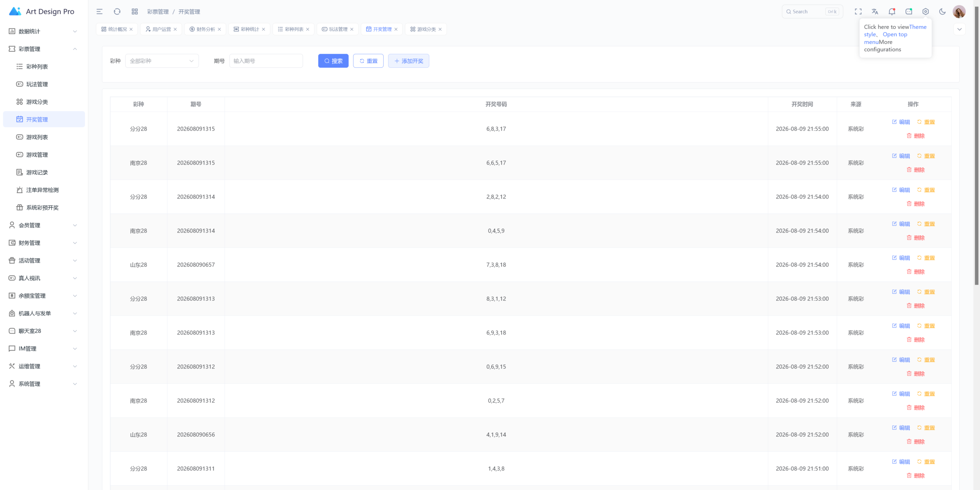Collapse the 彩票管理 menu
The image size is (980, 490).
(x=44, y=49)
